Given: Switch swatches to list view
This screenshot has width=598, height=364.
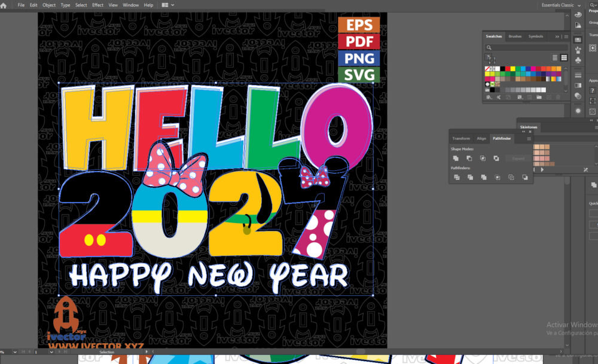Looking at the screenshot, I should (555, 57).
